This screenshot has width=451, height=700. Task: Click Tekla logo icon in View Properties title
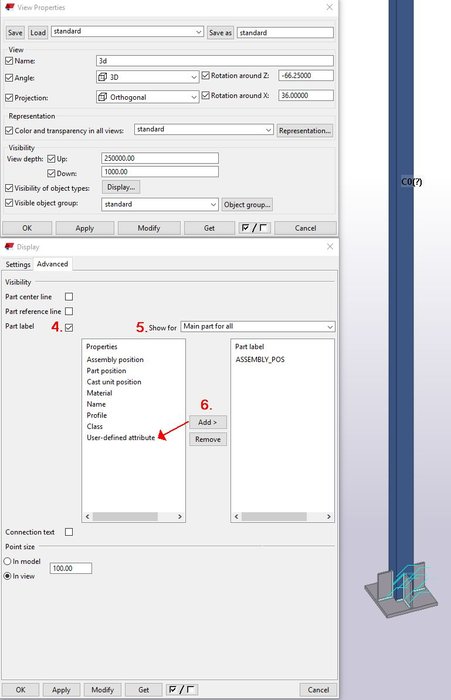click(x=9, y=8)
